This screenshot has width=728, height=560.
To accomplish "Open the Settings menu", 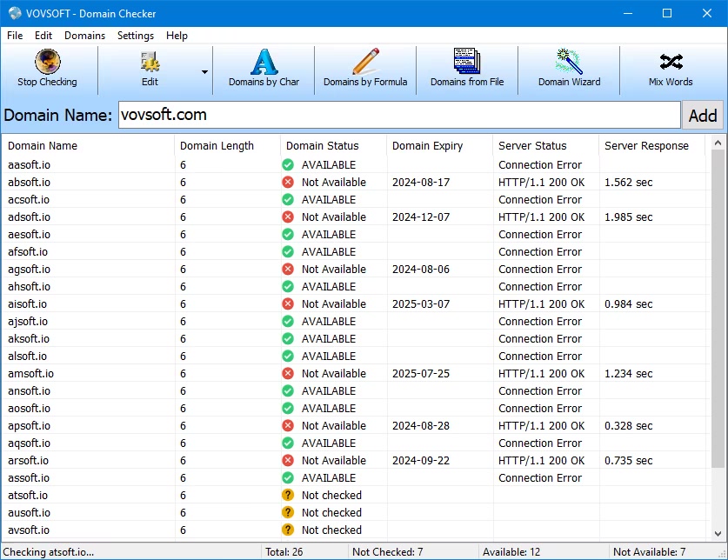I will click(x=136, y=36).
